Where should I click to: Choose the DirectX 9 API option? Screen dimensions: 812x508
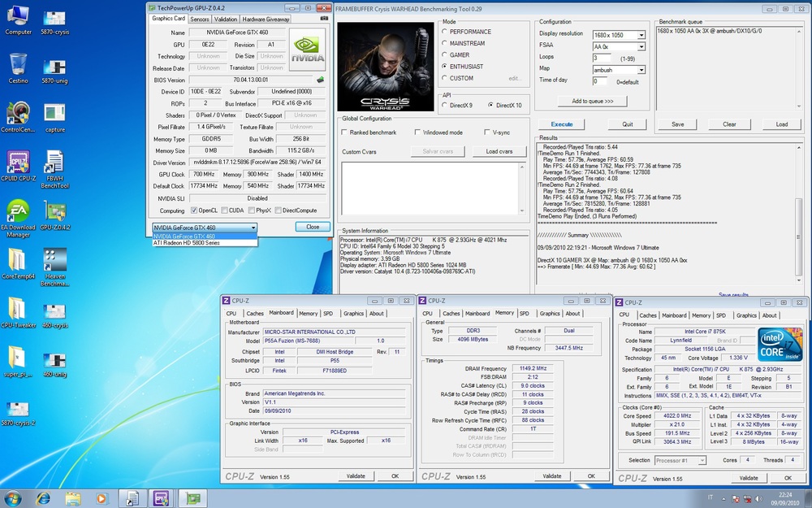[444, 105]
